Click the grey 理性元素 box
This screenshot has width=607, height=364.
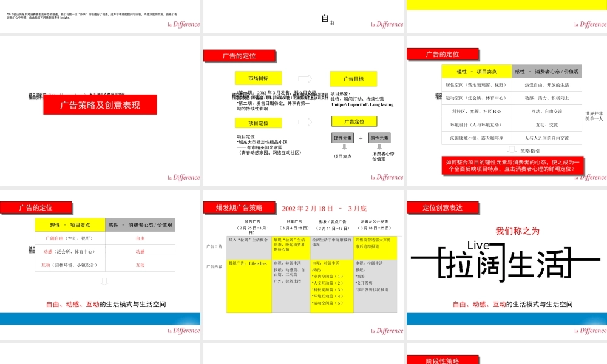[342, 138]
